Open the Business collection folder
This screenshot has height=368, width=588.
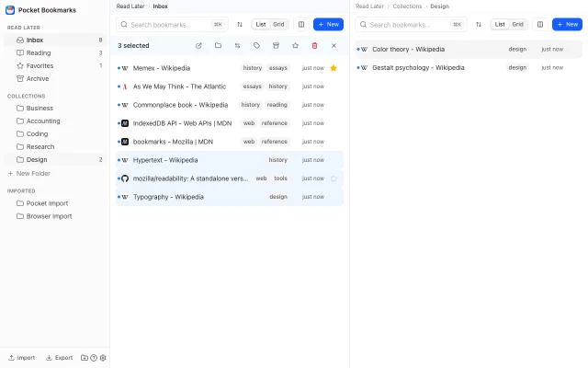pos(55,109)
